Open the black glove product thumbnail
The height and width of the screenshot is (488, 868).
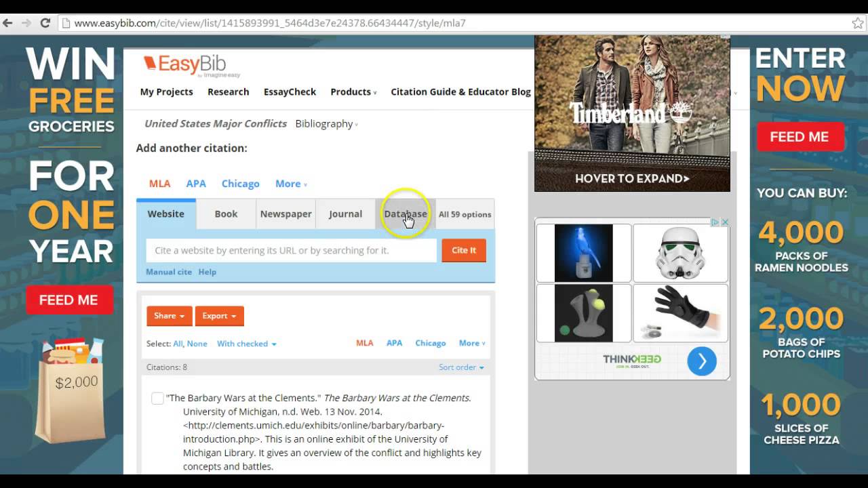click(x=680, y=313)
